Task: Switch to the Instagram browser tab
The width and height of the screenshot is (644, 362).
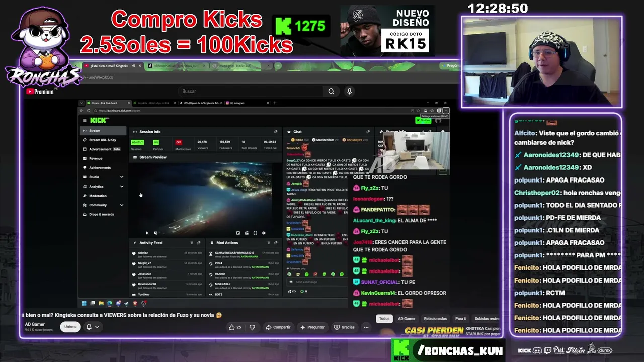Action: pyautogui.click(x=247, y=103)
